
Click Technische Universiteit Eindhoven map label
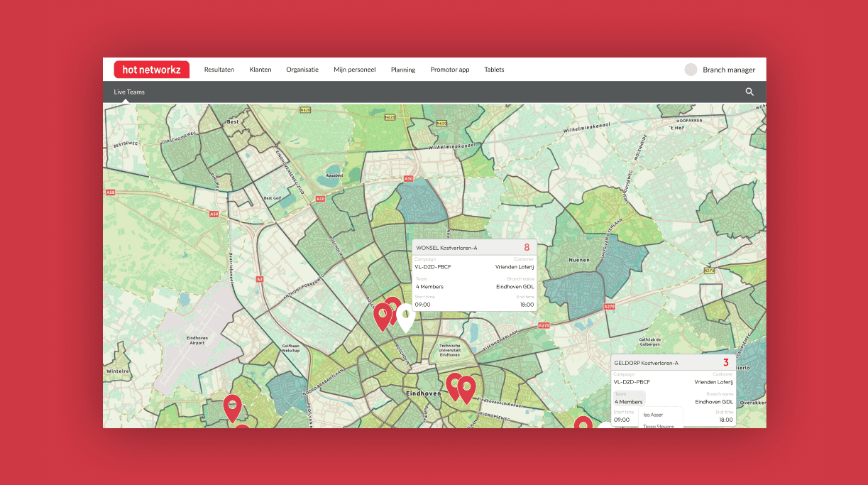point(451,349)
